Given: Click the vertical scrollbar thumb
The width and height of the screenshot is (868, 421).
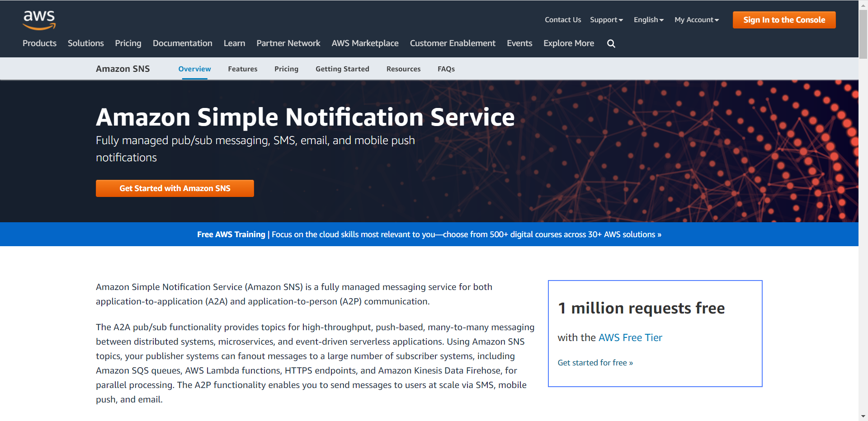Looking at the screenshot, I should [x=863, y=34].
